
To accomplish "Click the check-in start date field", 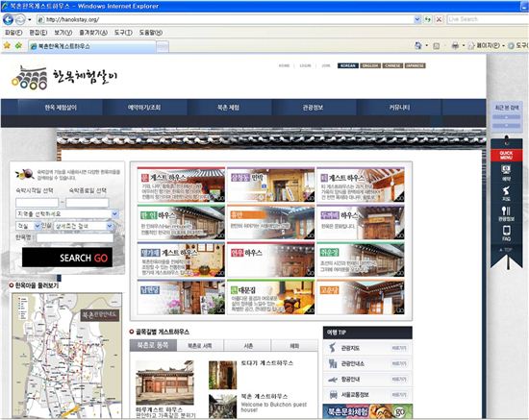I will [38, 203].
